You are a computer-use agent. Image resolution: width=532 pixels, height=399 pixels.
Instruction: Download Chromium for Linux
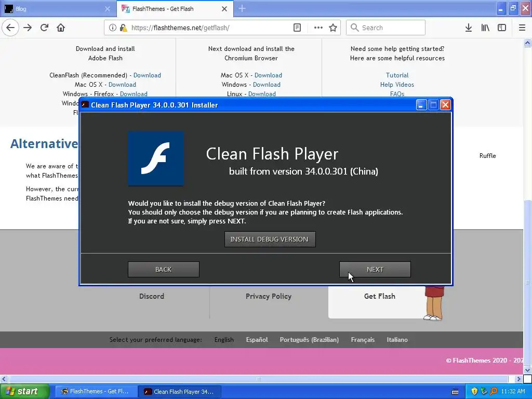coord(262,94)
